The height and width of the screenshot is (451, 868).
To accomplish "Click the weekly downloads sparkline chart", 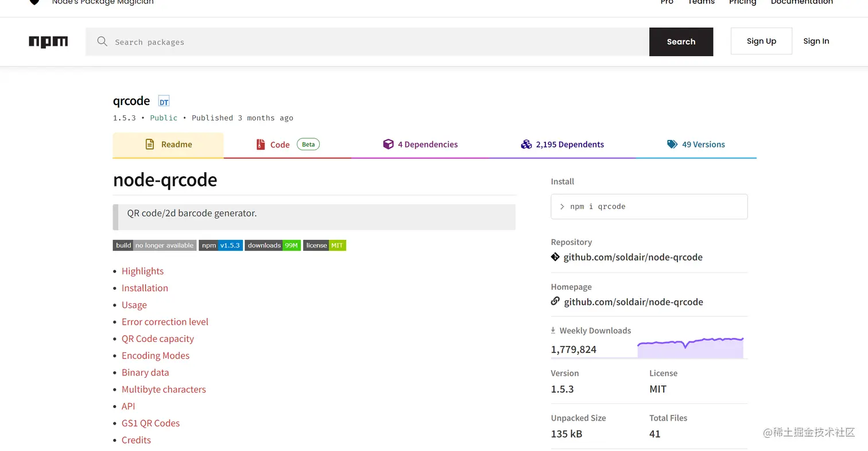I will click(691, 348).
